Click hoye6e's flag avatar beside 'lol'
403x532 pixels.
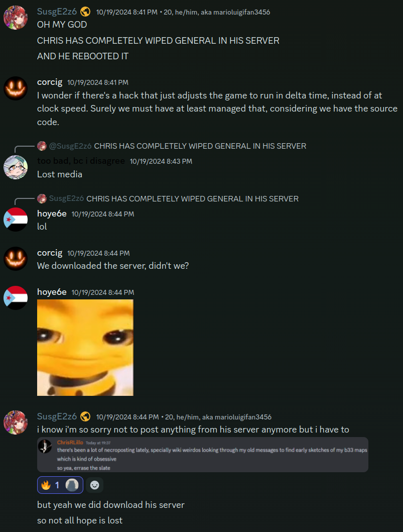click(16, 220)
